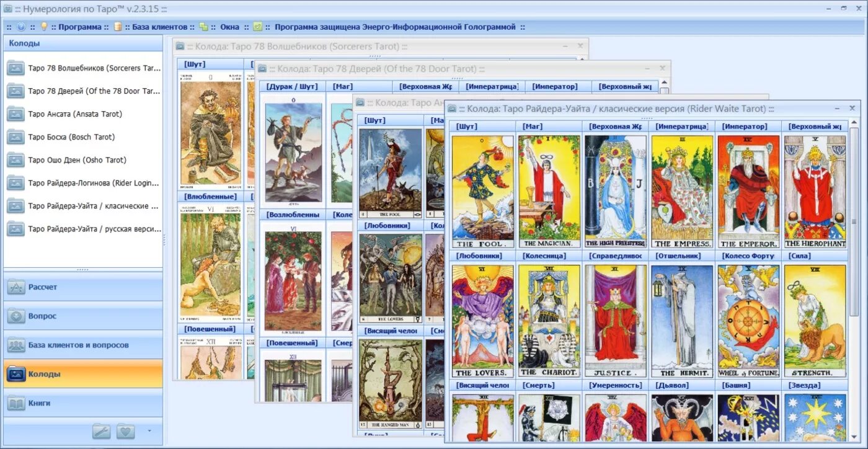Open the Программа menu
Image resolution: width=868 pixels, height=449 pixels.
click(x=80, y=27)
